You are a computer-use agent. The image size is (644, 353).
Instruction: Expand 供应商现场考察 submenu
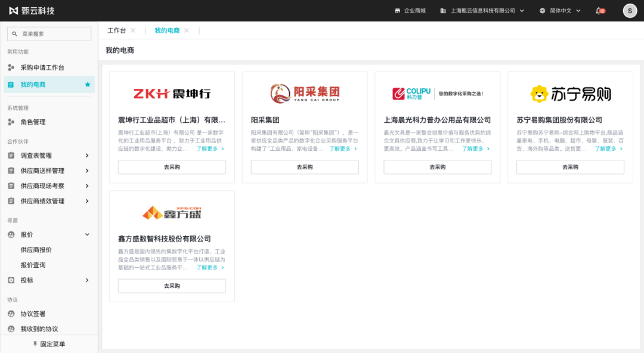tap(87, 186)
